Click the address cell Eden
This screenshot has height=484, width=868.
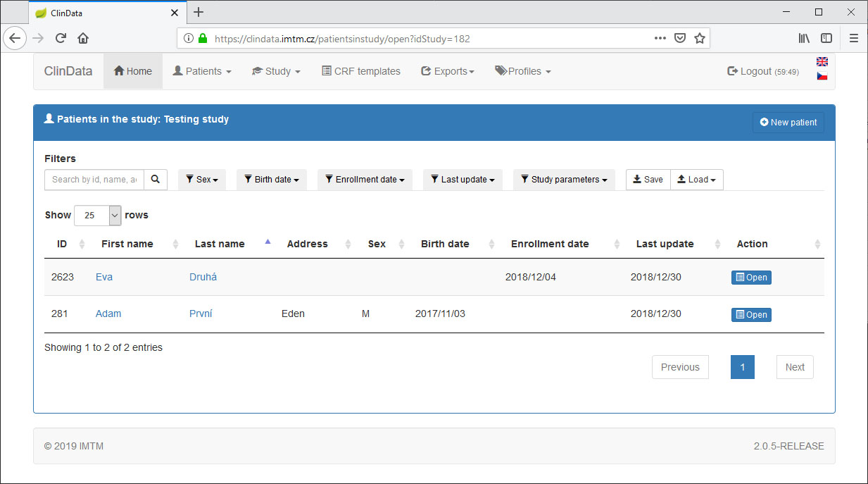[x=293, y=314]
